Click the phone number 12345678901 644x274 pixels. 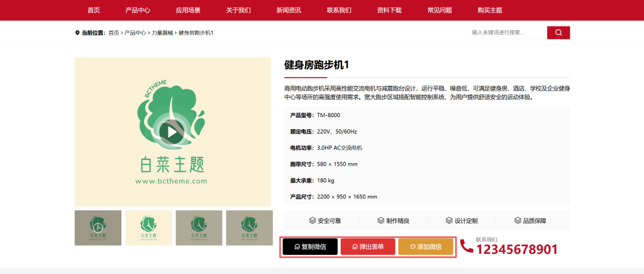pyautogui.click(x=517, y=249)
